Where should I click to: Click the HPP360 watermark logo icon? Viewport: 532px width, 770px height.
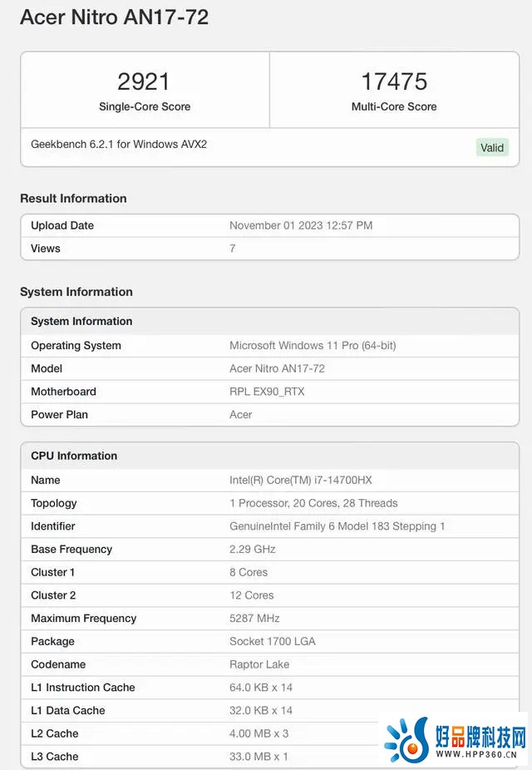click(406, 738)
